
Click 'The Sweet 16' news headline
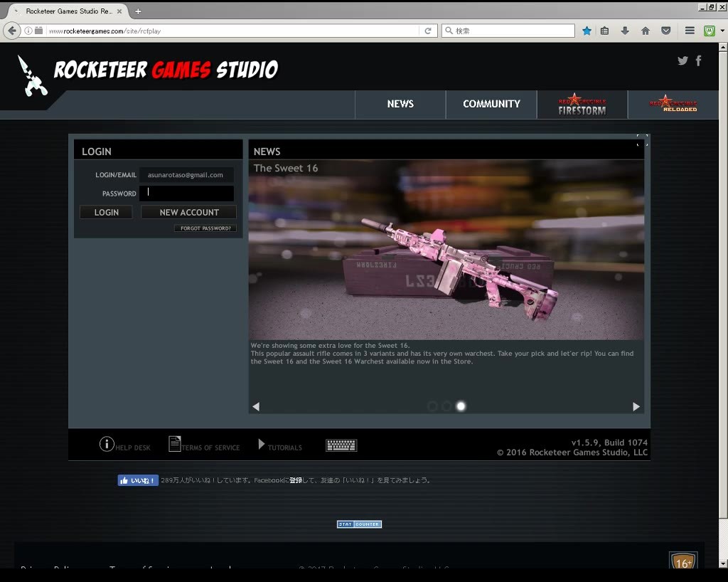tap(286, 168)
